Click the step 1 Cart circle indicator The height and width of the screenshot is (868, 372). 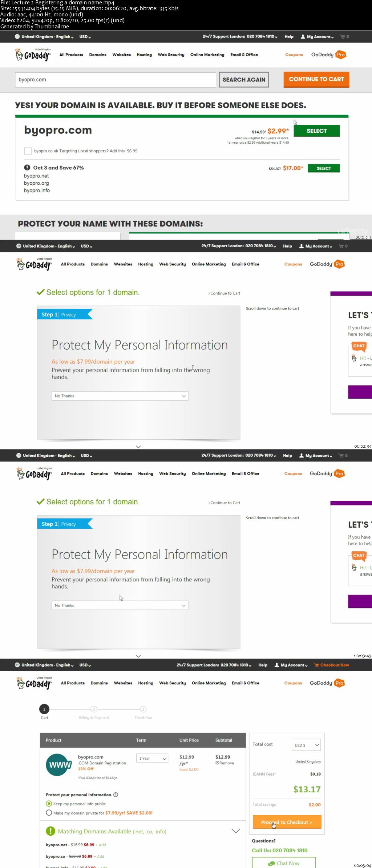[x=44, y=709]
